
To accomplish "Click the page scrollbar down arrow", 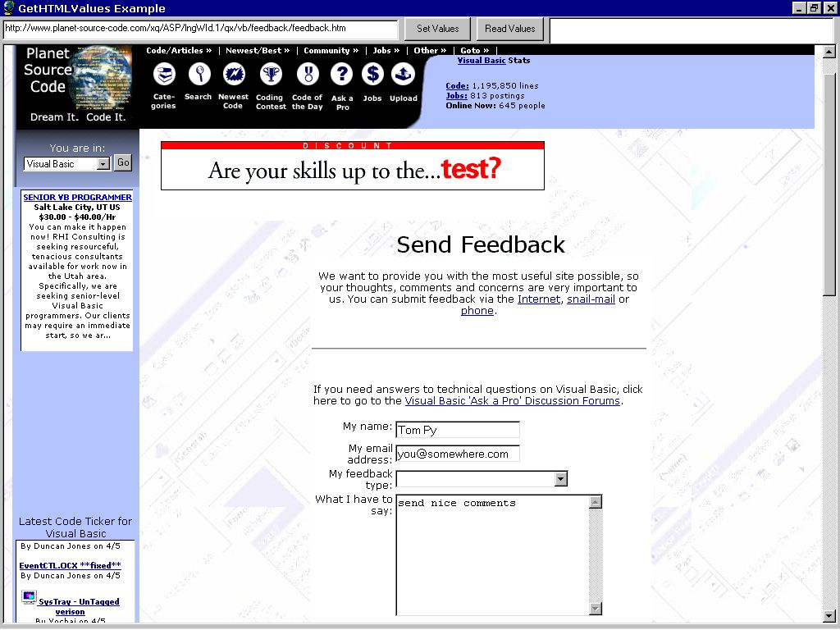I will [829, 615].
